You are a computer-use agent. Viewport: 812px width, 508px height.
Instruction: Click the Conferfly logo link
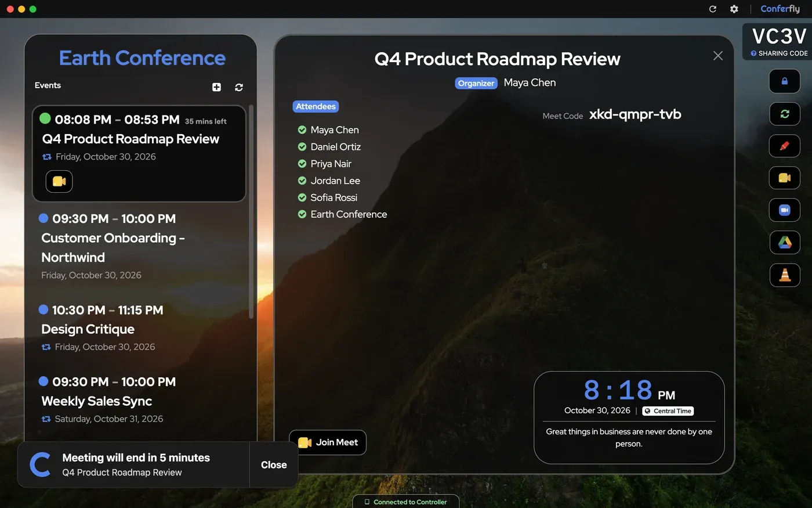coord(780,9)
